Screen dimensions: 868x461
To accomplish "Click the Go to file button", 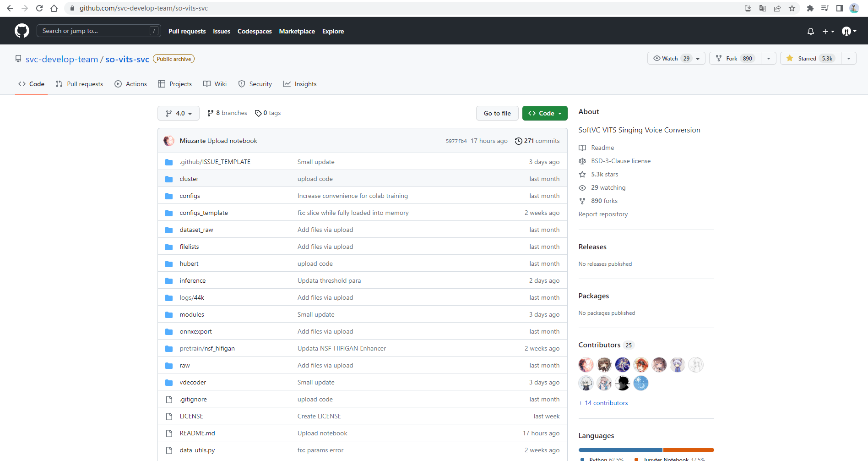I will [x=497, y=113].
